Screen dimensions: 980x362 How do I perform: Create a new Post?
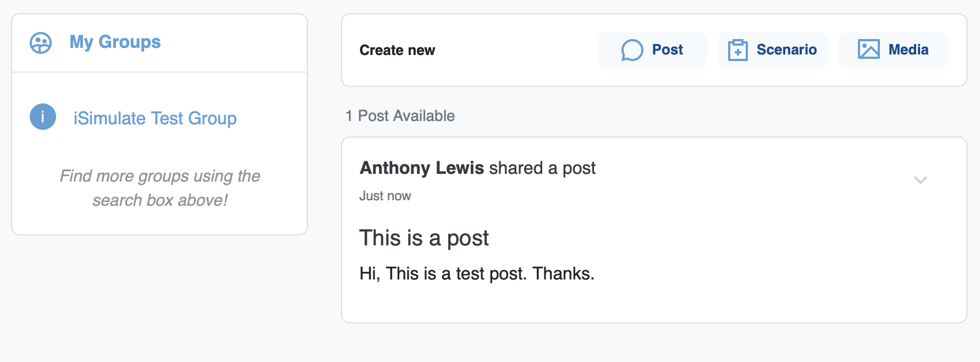pos(652,50)
